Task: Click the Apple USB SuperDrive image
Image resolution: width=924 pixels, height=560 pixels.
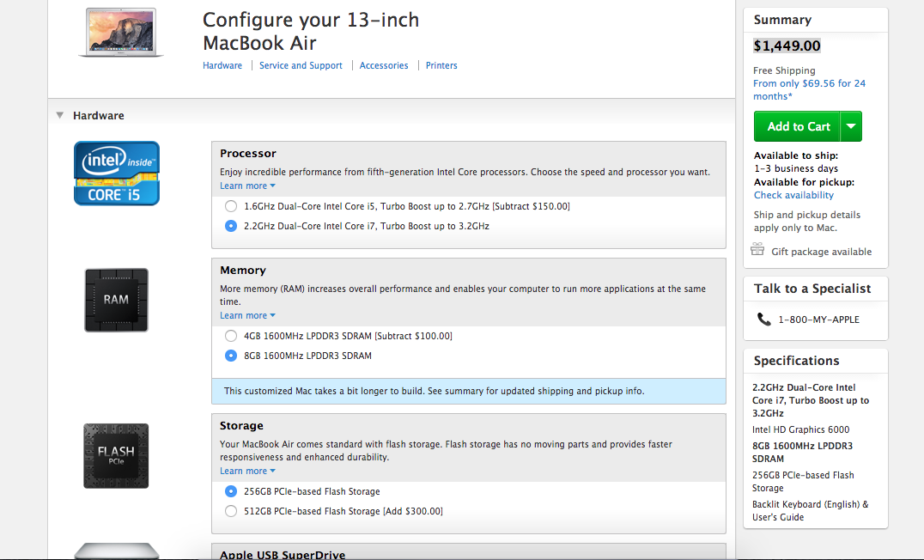Action: point(117,551)
